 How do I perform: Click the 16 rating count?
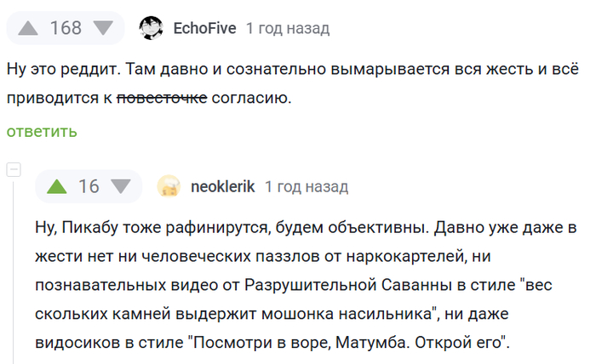(x=89, y=186)
